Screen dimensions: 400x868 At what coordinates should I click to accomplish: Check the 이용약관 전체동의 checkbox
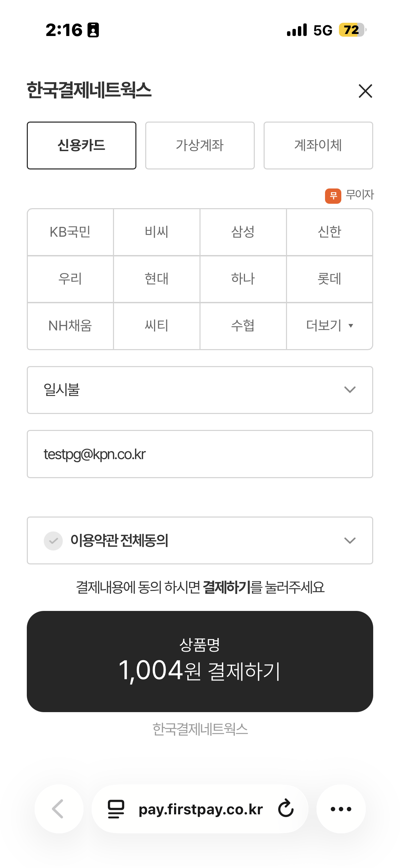coord(53,541)
